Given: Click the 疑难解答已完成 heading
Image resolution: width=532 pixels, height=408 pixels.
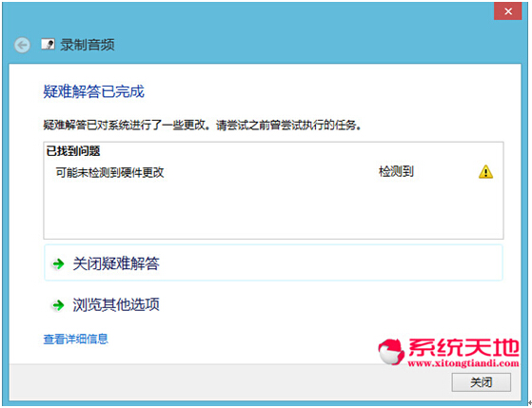Looking at the screenshot, I should pos(93,91).
